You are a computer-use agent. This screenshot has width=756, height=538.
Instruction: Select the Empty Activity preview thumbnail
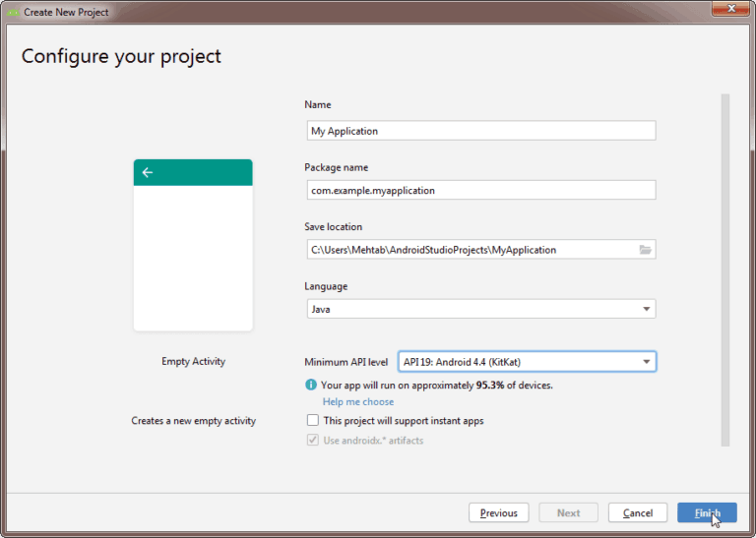(193, 245)
